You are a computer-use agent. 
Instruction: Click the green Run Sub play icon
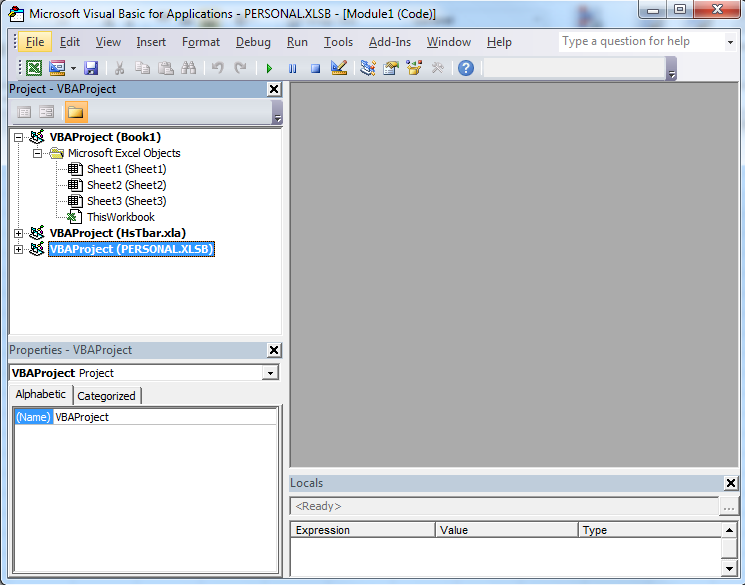tap(269, 68)
